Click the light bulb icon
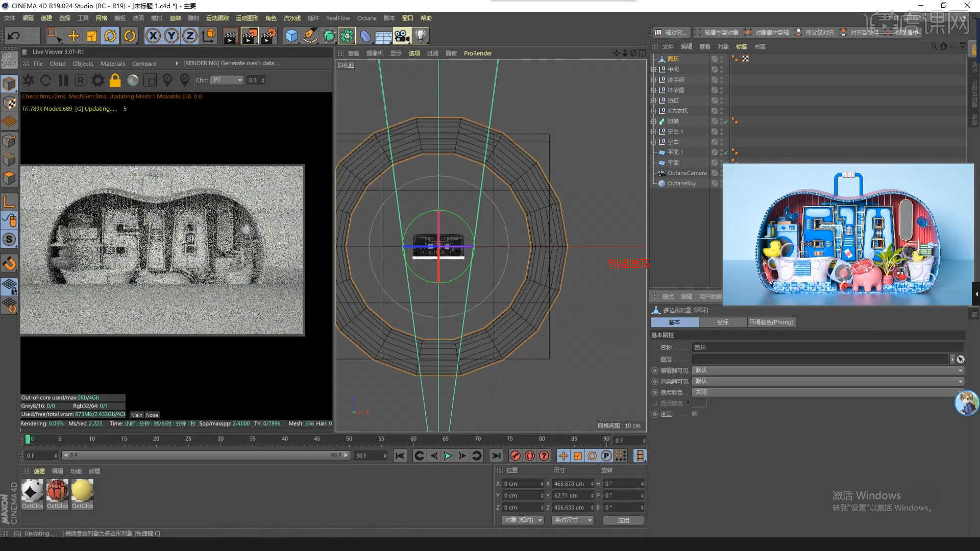980x551 pixels. click(x=420, y=36)
